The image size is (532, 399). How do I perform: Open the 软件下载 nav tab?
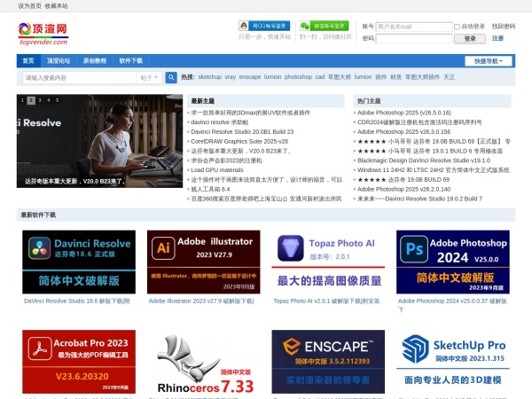[x=130, y=61]
